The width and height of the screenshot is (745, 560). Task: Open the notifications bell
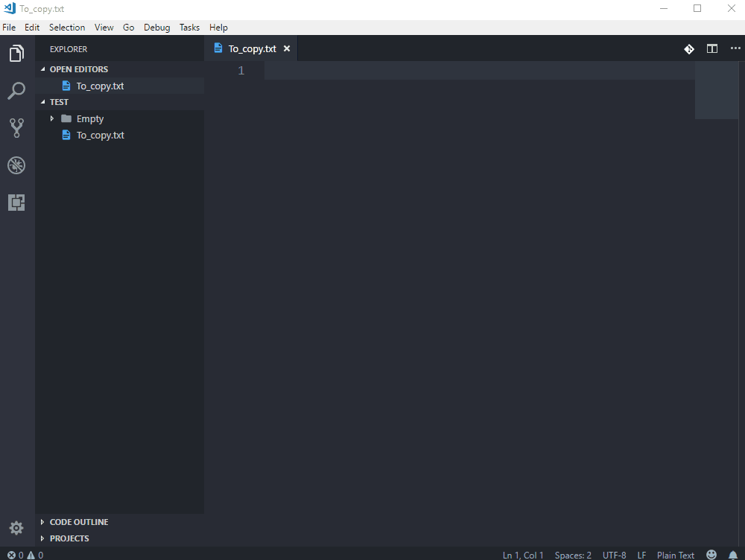pos(734,555)
